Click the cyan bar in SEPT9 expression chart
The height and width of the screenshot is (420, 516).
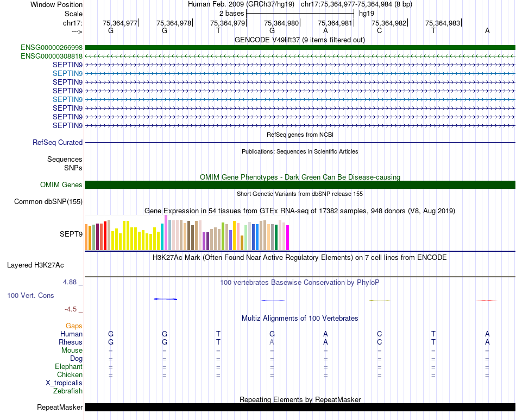pos(162,237)
